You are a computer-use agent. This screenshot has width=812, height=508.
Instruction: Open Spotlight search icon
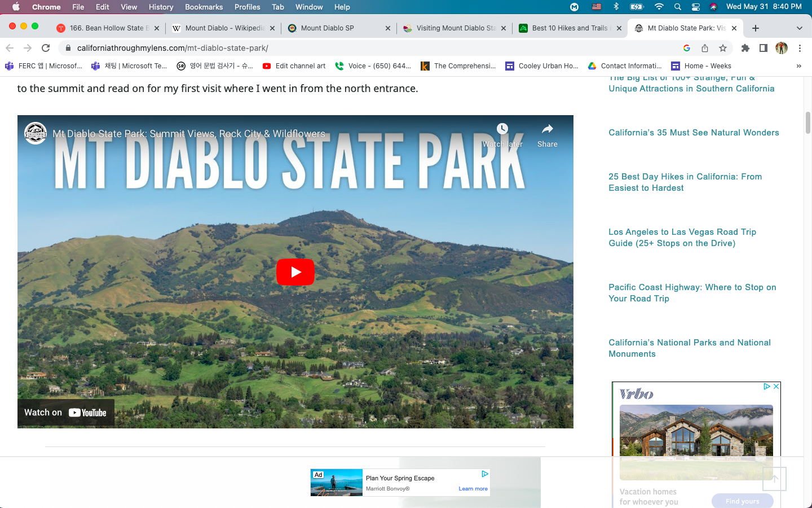click(x=677, y=7)
